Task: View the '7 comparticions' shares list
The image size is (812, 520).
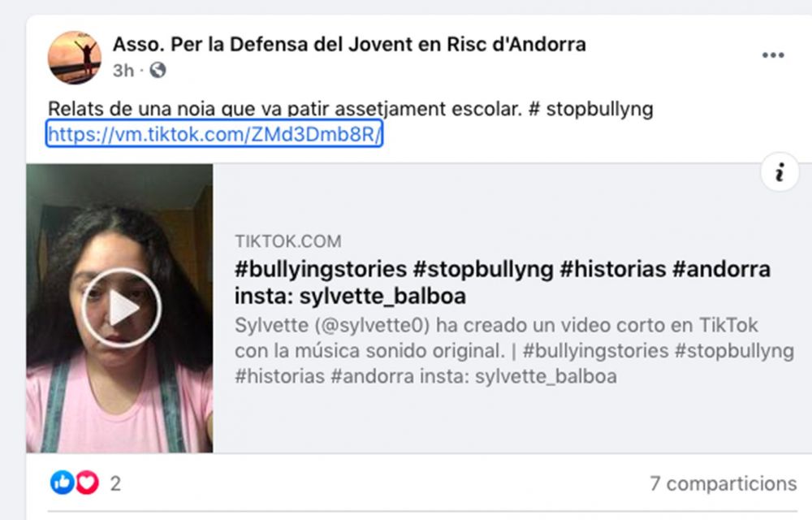Action: (723, 483)
